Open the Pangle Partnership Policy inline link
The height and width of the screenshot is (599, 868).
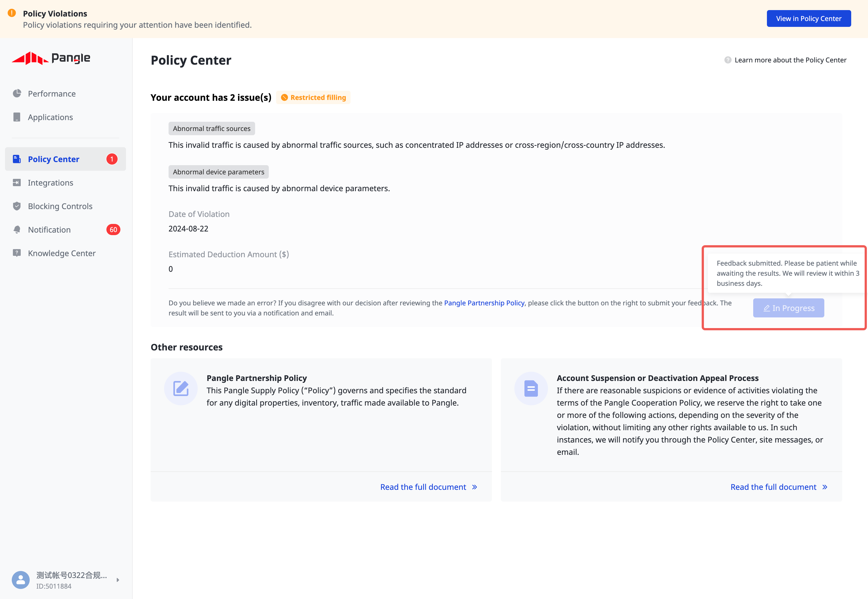pos(484,303)
